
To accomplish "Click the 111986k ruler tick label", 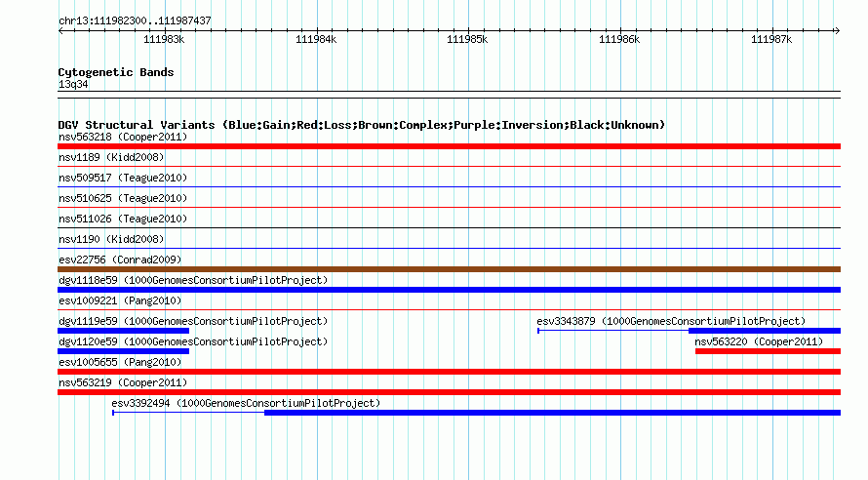I will point(619,39).
